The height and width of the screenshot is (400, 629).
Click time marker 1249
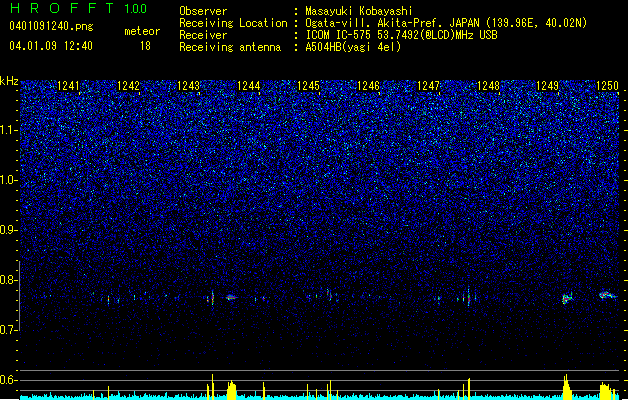548,86
